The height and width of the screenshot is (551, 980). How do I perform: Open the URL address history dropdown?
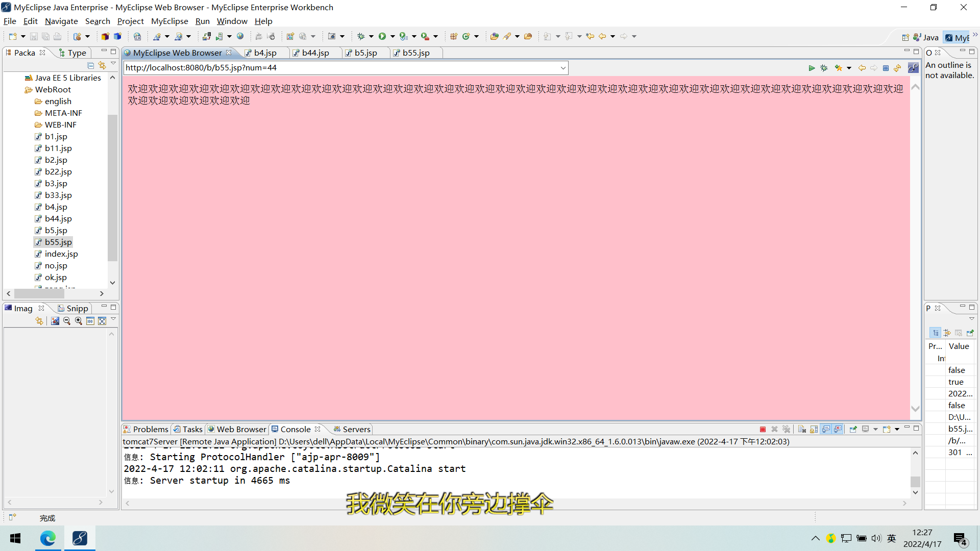pos(563,68)
